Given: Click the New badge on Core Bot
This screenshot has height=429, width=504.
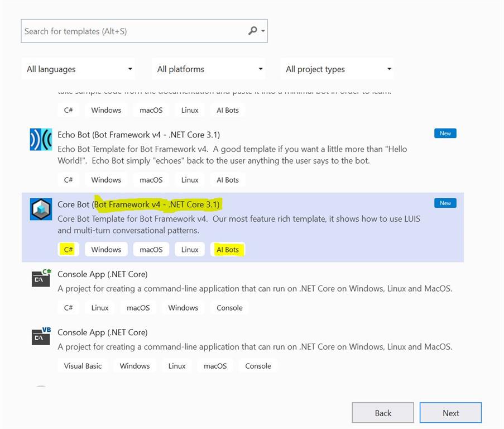Looking at the screenshot, I should tap(445, 203).
